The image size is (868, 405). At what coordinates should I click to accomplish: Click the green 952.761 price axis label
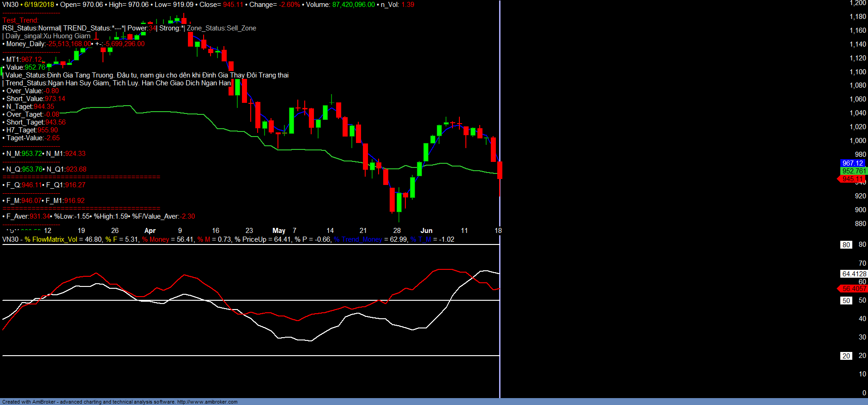tap(854, 171)
